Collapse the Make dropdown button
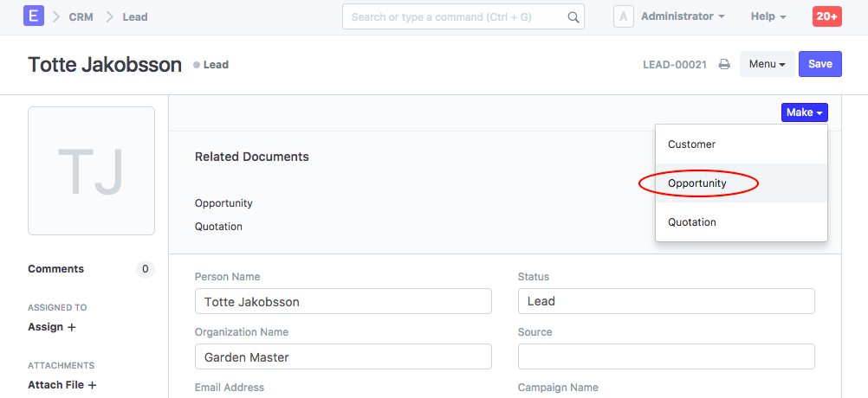 click(804, 112)
